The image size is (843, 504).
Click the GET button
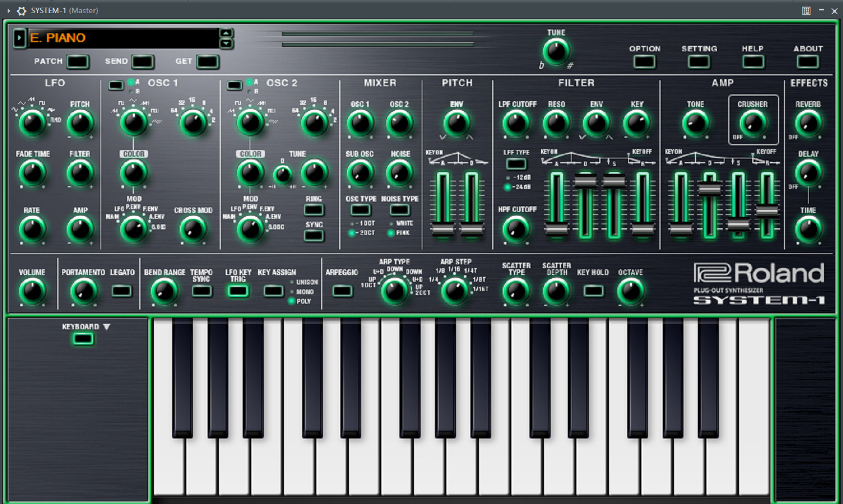click(207, 62)
